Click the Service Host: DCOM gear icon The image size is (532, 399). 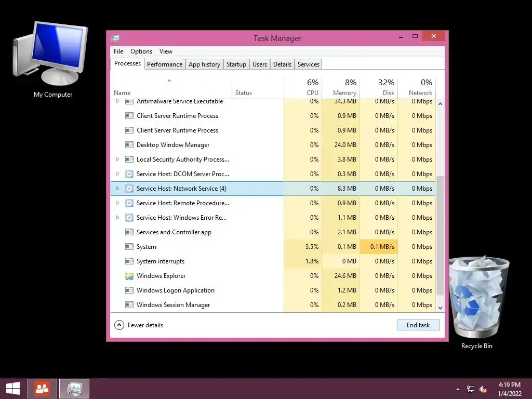(129, 174)
